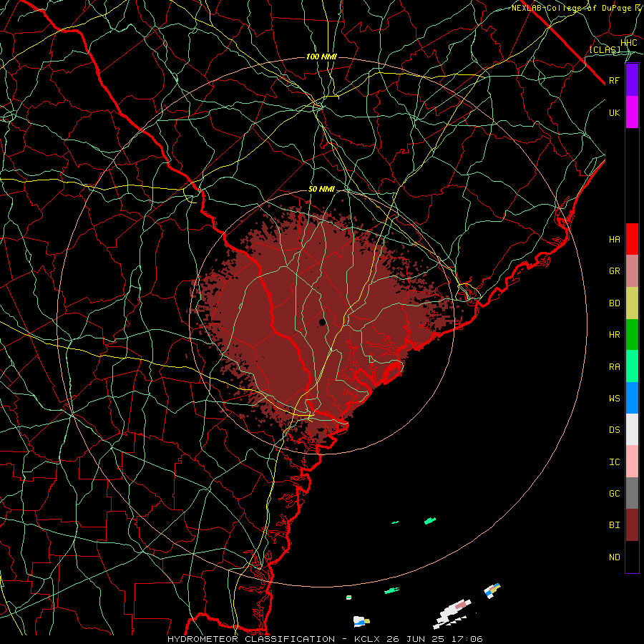Screen dimensions: 644x644
Task: Click the dark green HR legend swatch
Action: [x=632, y=334]
